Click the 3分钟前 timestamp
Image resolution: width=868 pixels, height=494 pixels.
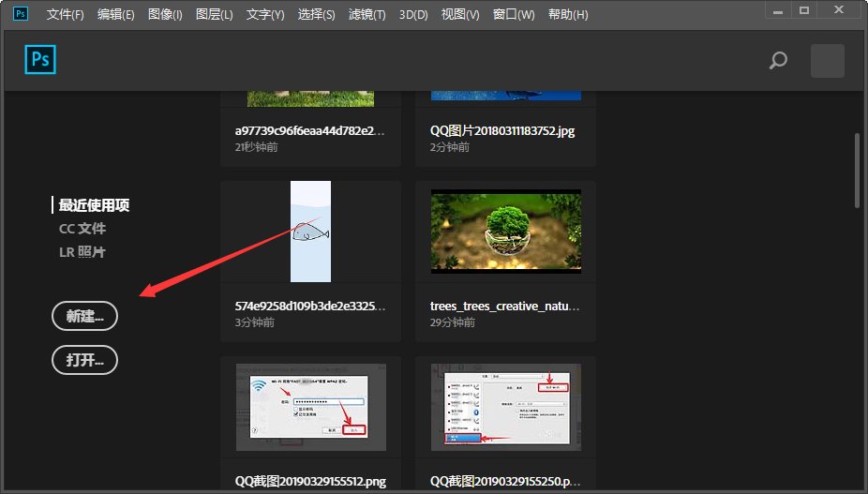[255, 322]
